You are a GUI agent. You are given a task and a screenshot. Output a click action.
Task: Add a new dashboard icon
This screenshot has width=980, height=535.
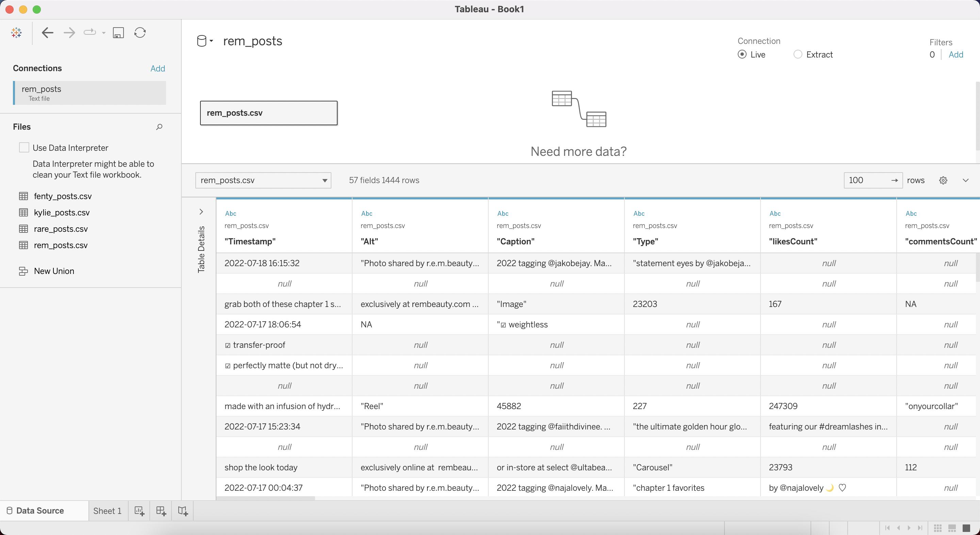(161, 511)
